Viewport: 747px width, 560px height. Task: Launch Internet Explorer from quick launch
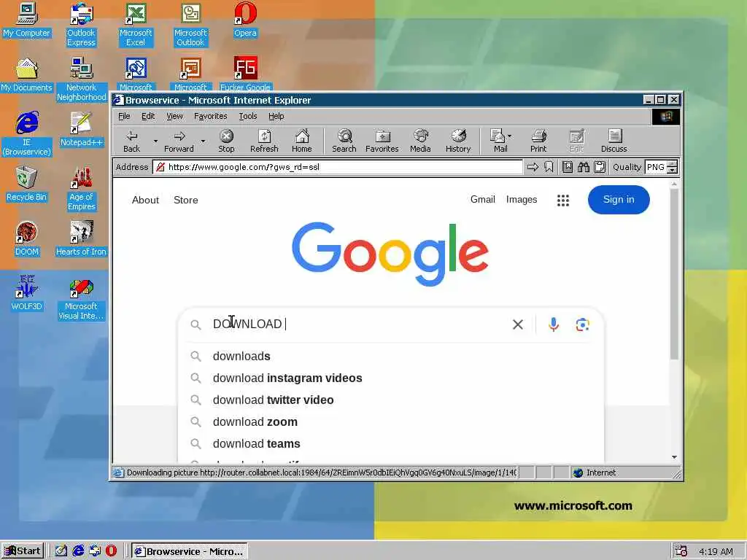[78, 551]
